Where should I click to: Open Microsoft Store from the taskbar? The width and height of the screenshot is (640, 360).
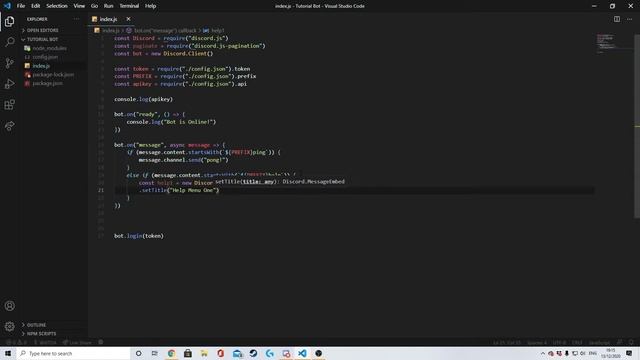point(188,353)
